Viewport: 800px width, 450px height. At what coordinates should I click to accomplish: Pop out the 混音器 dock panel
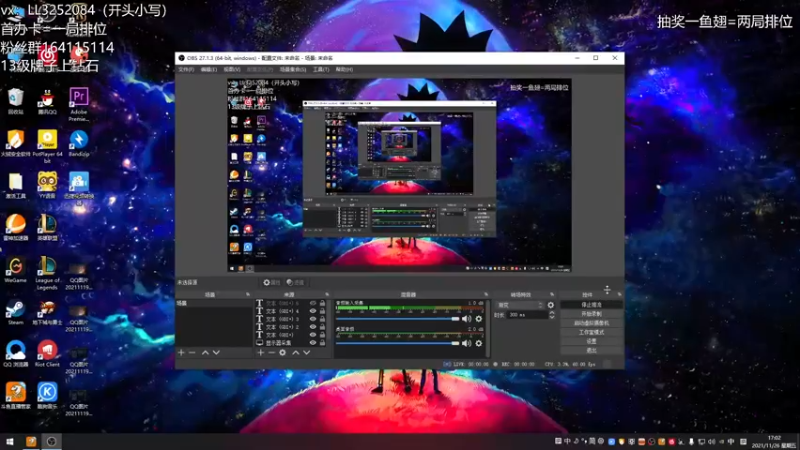(x=486, y=294)
